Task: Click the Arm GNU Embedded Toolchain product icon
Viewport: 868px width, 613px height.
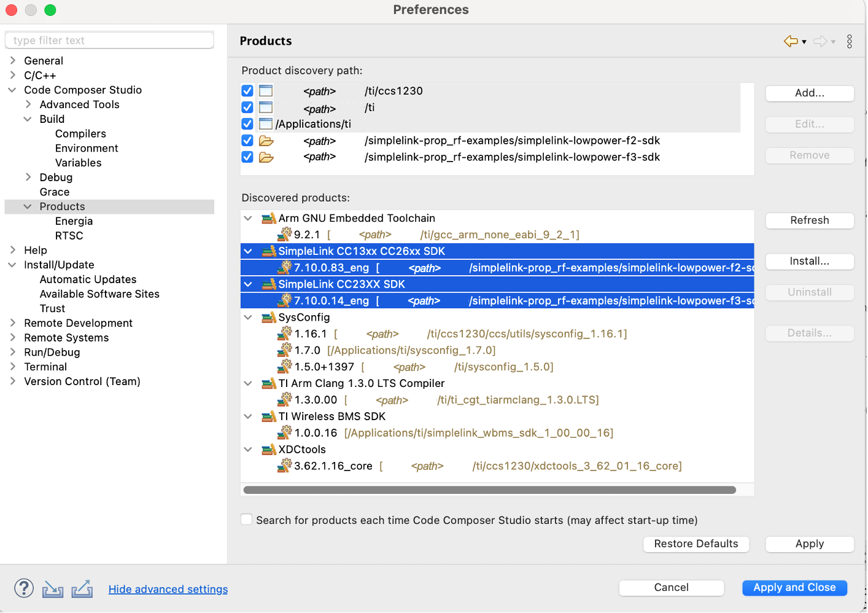Action: pos(269,218)
